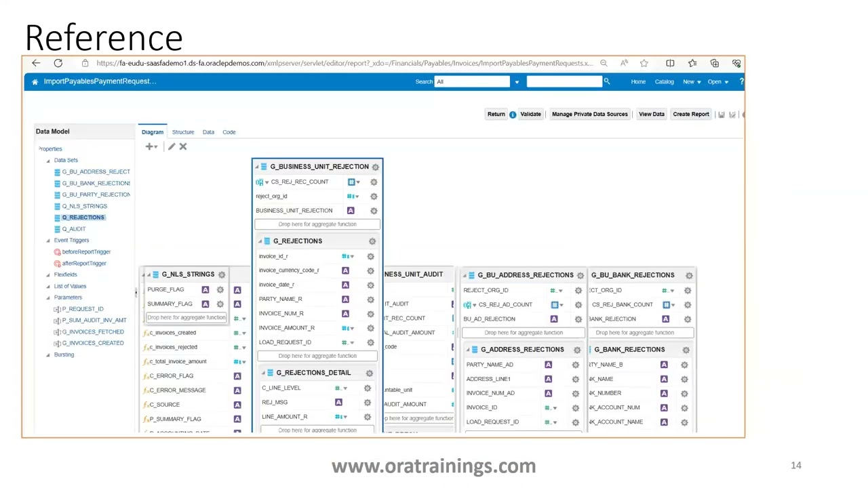Collapse the Data Sets tree node
This screenshot has width=868, height=488.
point(48,161)
